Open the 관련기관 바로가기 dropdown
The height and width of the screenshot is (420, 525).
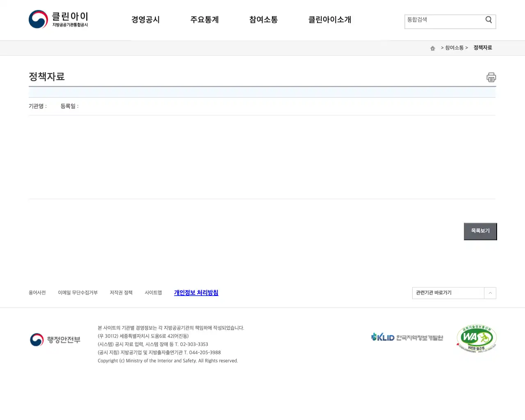pyautogui.click(x=447, y=293)
